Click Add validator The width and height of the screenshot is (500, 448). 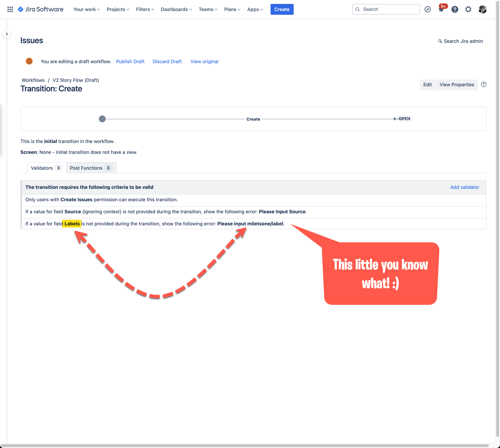[465, 187]
